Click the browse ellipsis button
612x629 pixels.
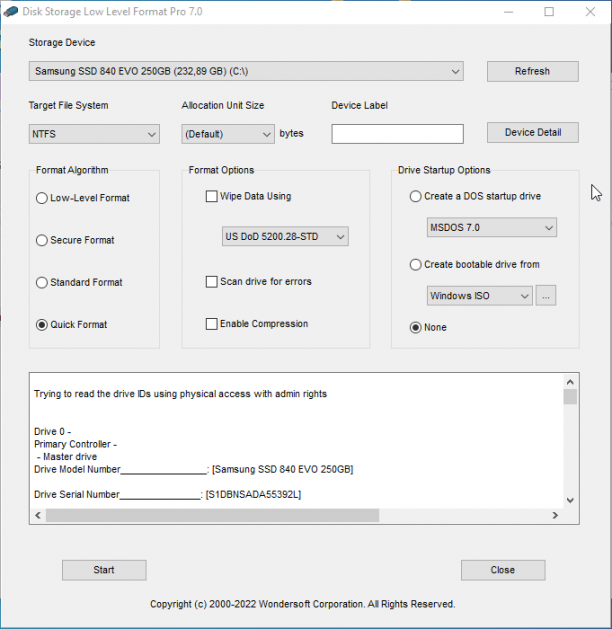(546, 296)
